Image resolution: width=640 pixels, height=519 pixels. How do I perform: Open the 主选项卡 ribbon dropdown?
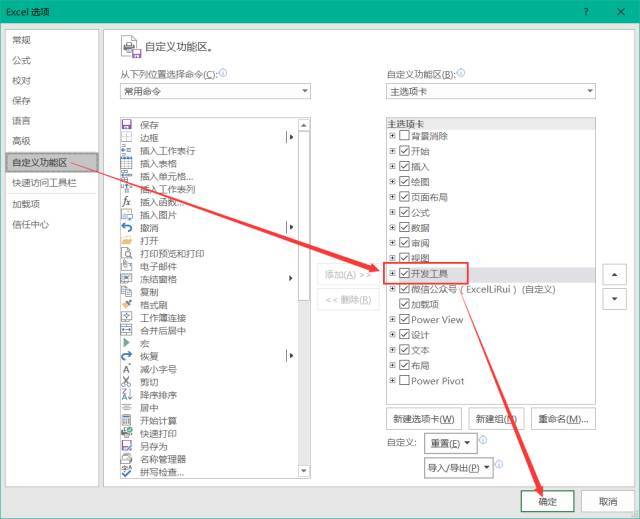pos(490,91)
